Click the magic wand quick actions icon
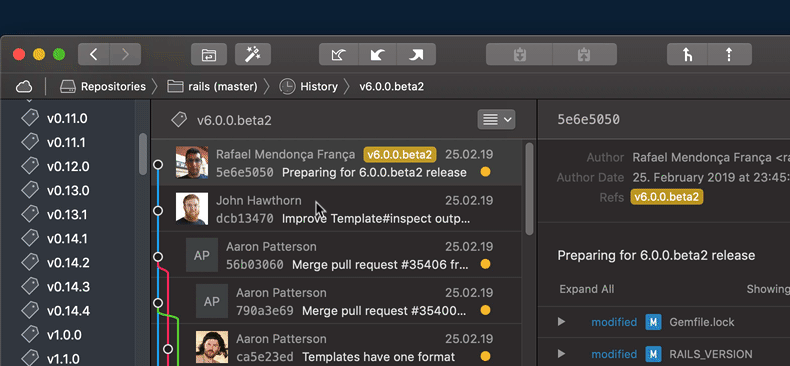Viewport: 790px width, 366px height. pos(253,54)
